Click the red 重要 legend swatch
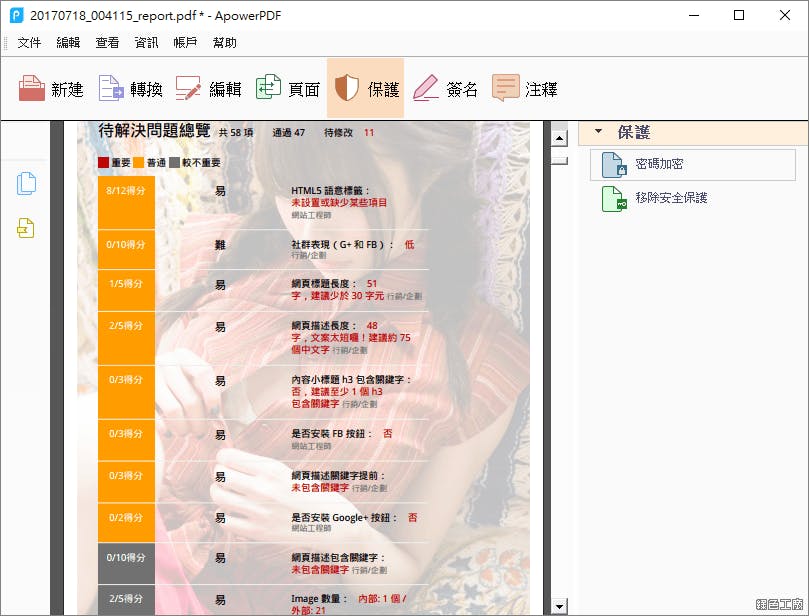Screen dimensions: 809x616 pos(103,163)
